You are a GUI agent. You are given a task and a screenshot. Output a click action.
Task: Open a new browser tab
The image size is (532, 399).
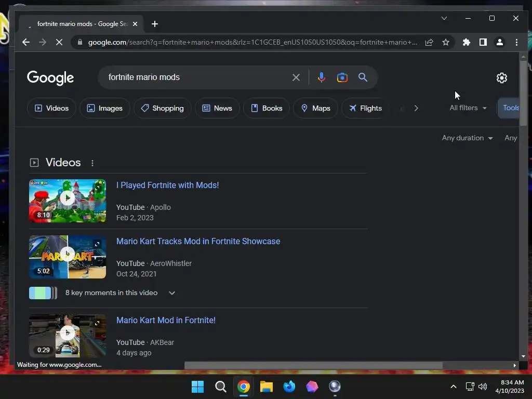click(155, 24)
